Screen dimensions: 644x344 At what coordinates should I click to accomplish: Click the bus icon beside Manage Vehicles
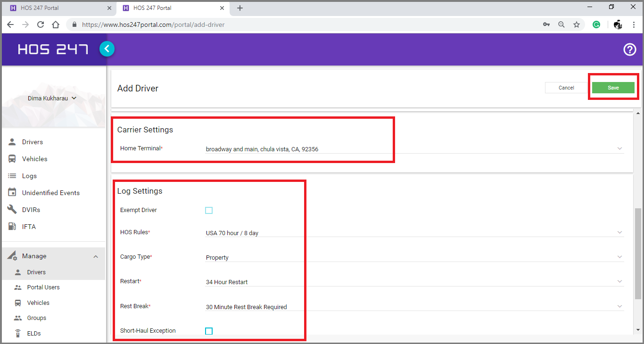18,303
